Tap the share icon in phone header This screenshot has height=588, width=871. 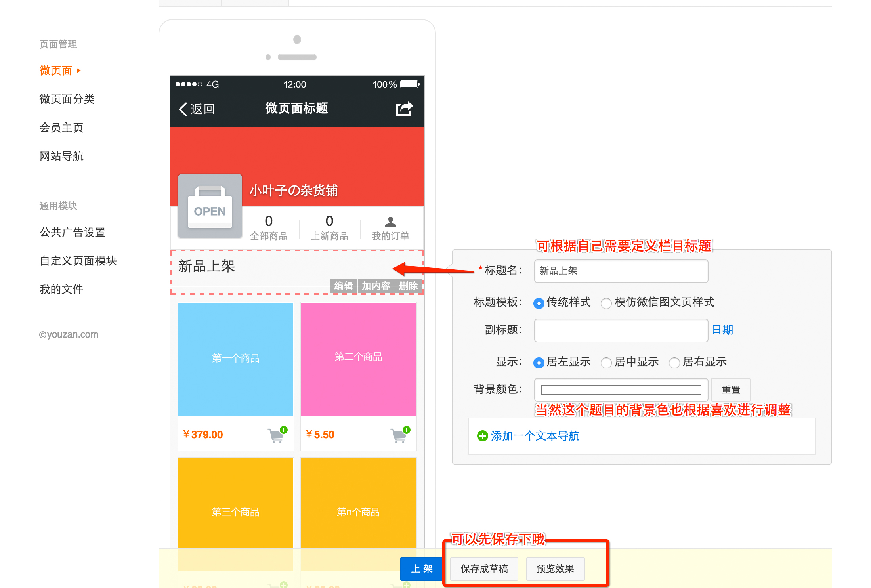point(404,109)
